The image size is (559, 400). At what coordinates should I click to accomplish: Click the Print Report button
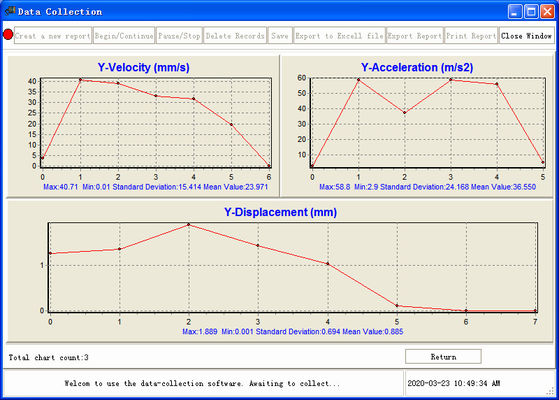(471, 36)
